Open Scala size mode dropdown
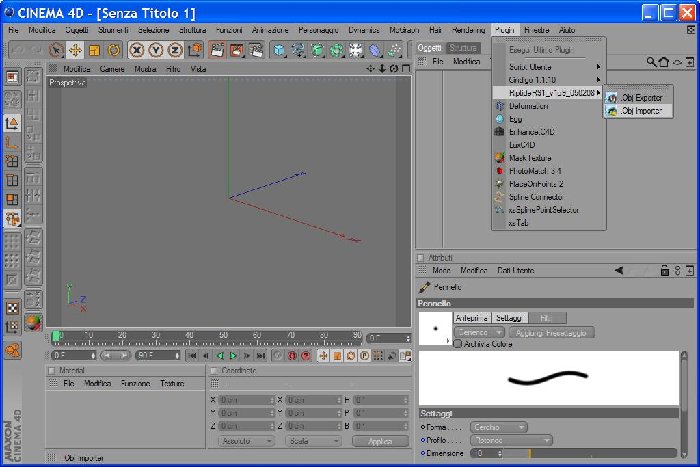This screenshot has height=467, width=700. [x=313, y=441]
